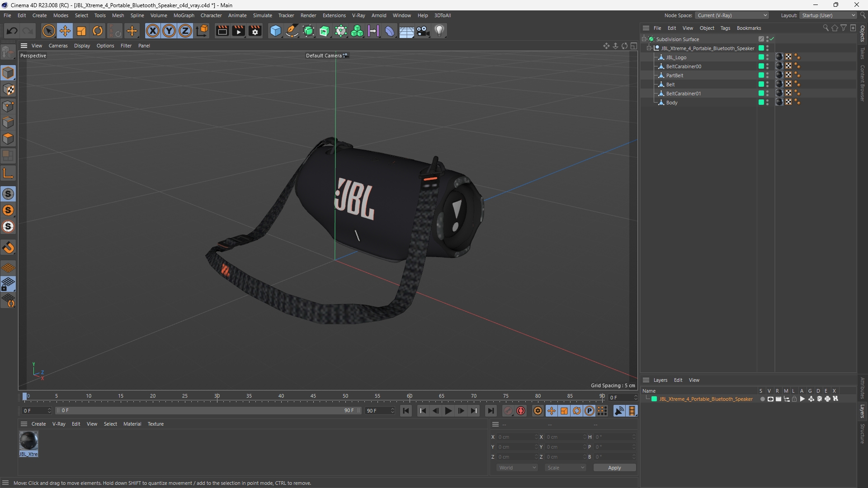This screenshot has height=488, width=868.
Task: Click the green layer color swatch of JBL_Logo
Action: point(761,57)
